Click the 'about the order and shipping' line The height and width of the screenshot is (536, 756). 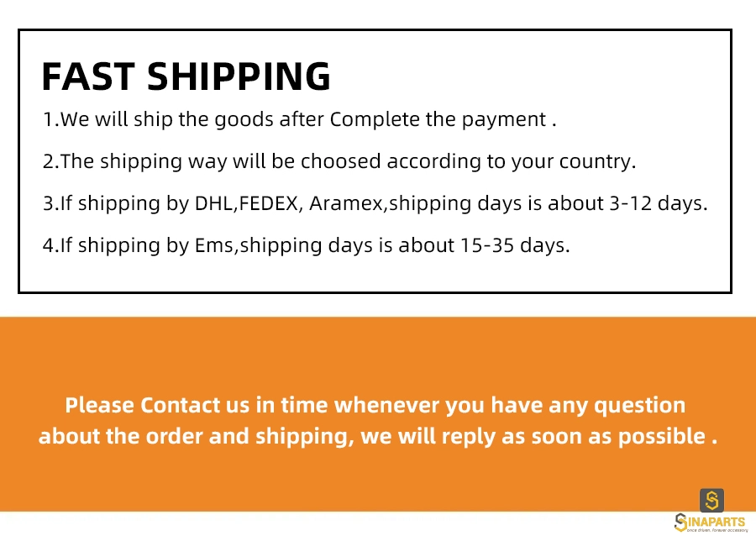[378, 436]
